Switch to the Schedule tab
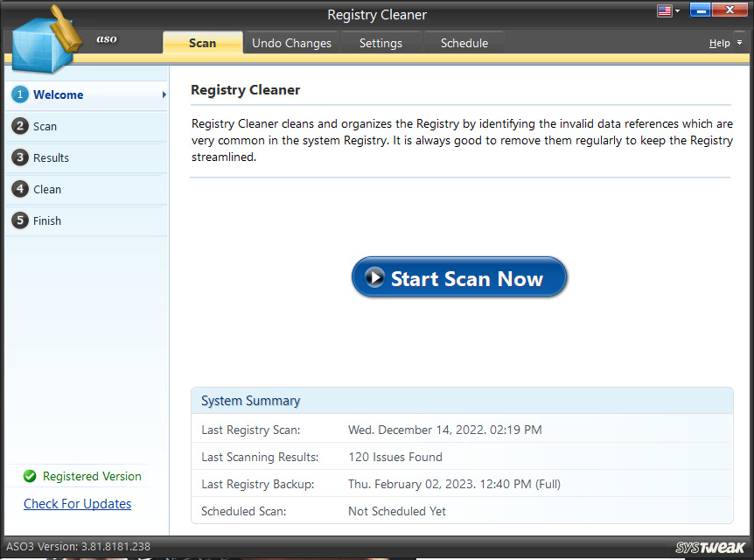 (x=464, y=42)
